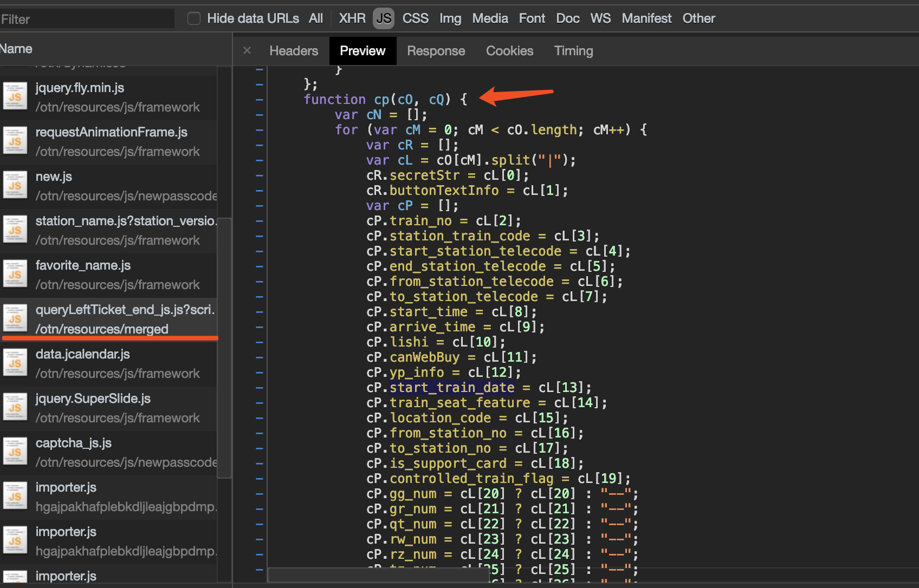Click the JS icon for jquery.SuperSlide.js

[x=15, y=408]
